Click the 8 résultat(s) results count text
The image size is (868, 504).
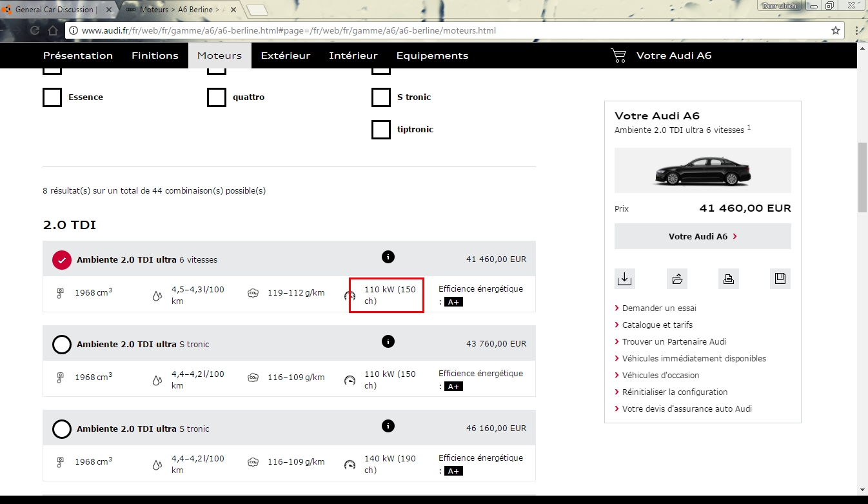(154, 191)
